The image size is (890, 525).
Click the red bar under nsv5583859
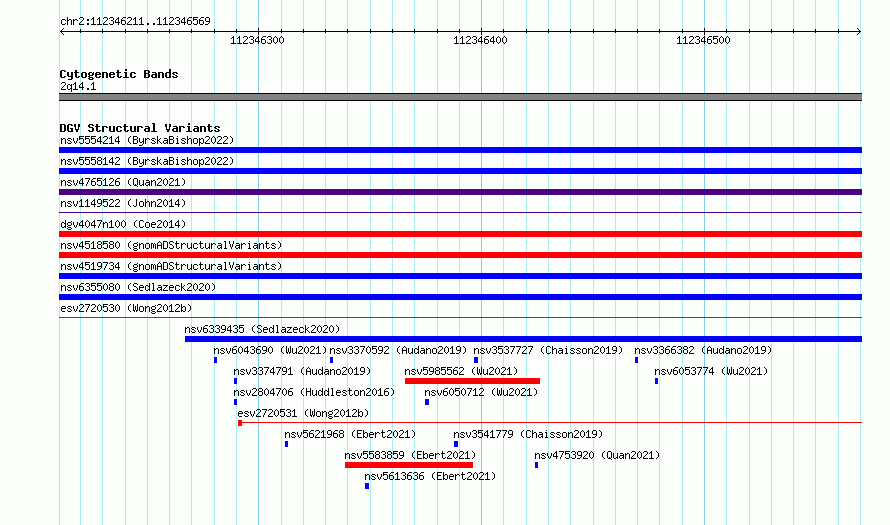tap(409, 465)
